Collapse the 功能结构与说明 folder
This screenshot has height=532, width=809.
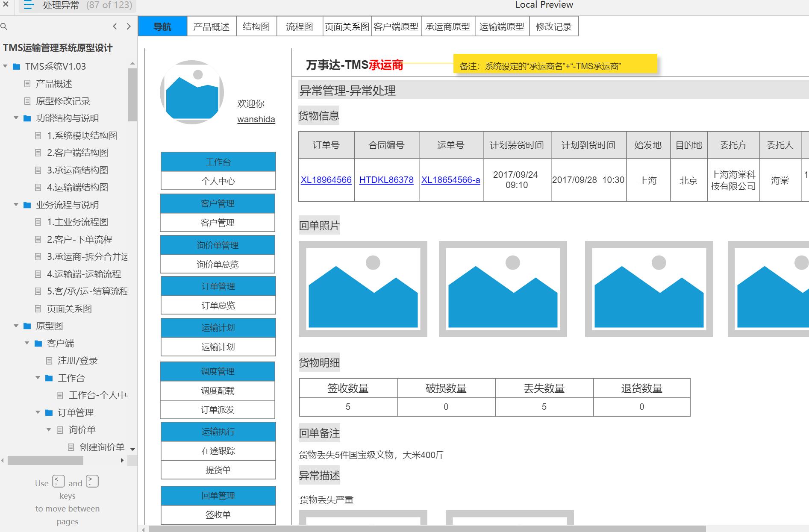coord(16,118)
